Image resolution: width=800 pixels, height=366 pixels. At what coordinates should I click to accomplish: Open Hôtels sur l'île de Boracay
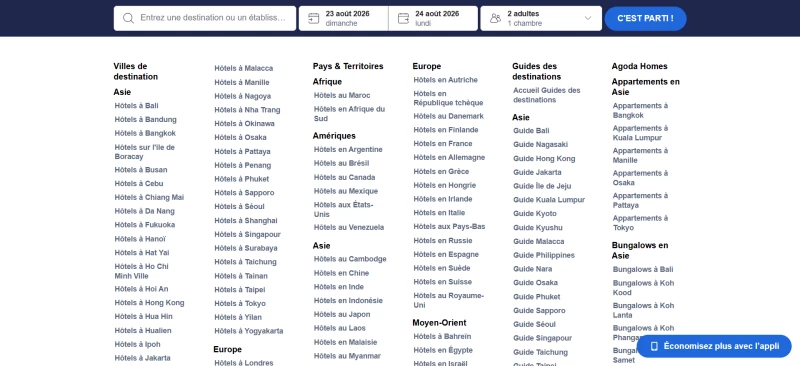pyautogui.click(x=144, y=152)
